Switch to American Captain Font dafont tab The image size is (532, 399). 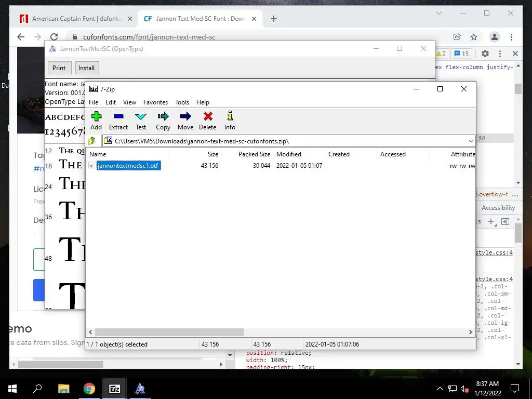(x=76, y=19)
